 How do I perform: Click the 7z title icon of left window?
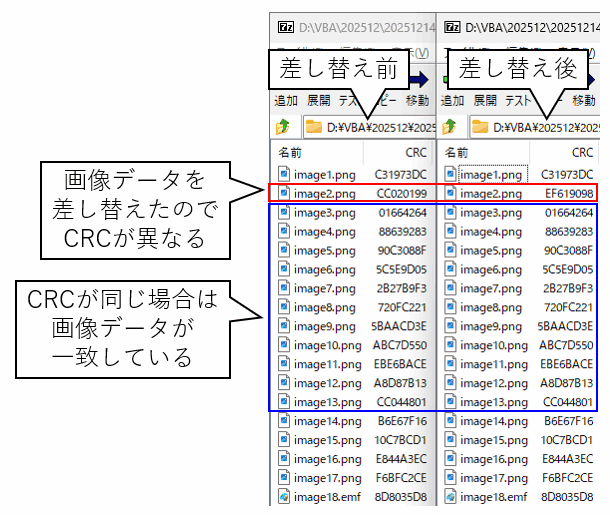tap(286, 27)
